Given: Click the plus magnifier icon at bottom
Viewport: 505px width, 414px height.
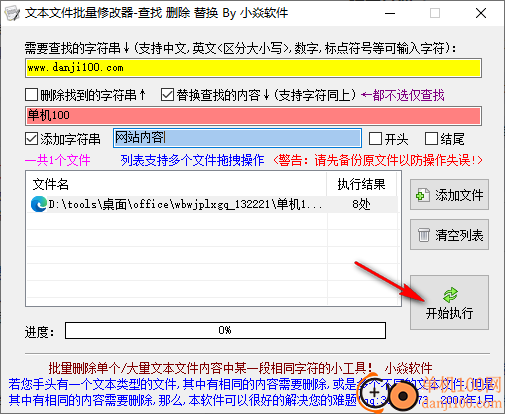Looking at the screenshot, I should (374, 392).
